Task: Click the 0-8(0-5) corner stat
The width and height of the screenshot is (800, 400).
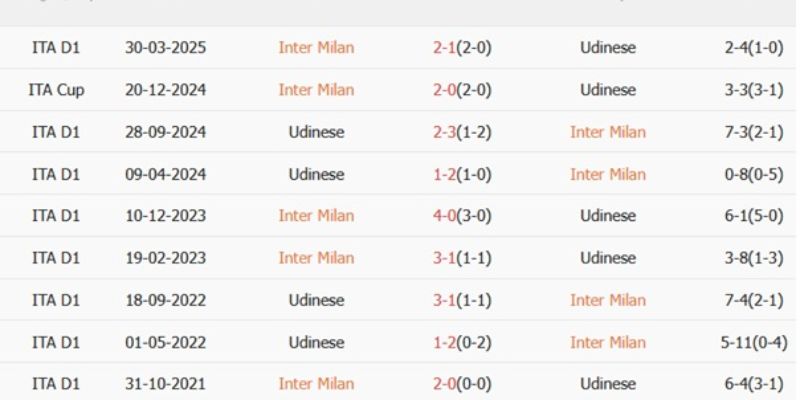Action: pyautogui.click(x=752, y=174)
